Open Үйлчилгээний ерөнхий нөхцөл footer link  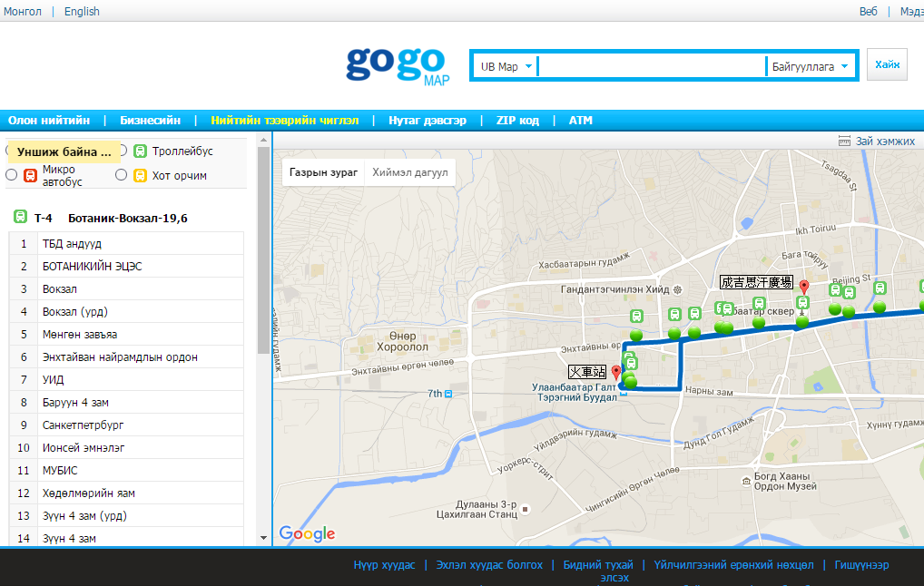point(733,565)
